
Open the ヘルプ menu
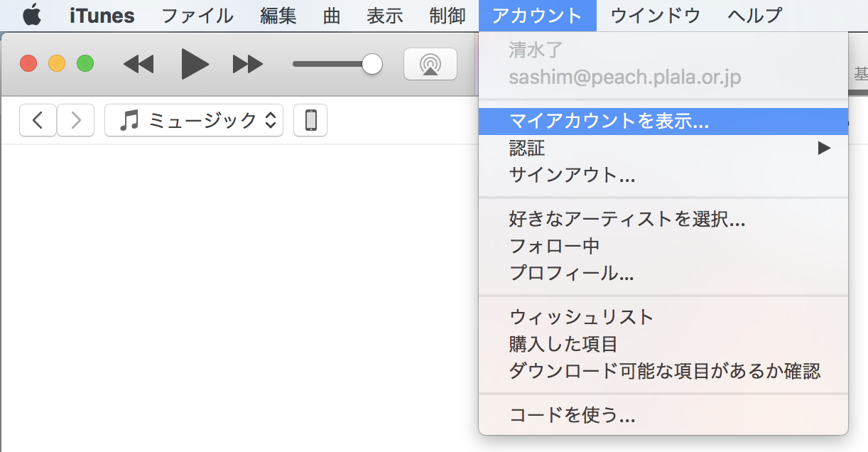click(x=755, y=16)
